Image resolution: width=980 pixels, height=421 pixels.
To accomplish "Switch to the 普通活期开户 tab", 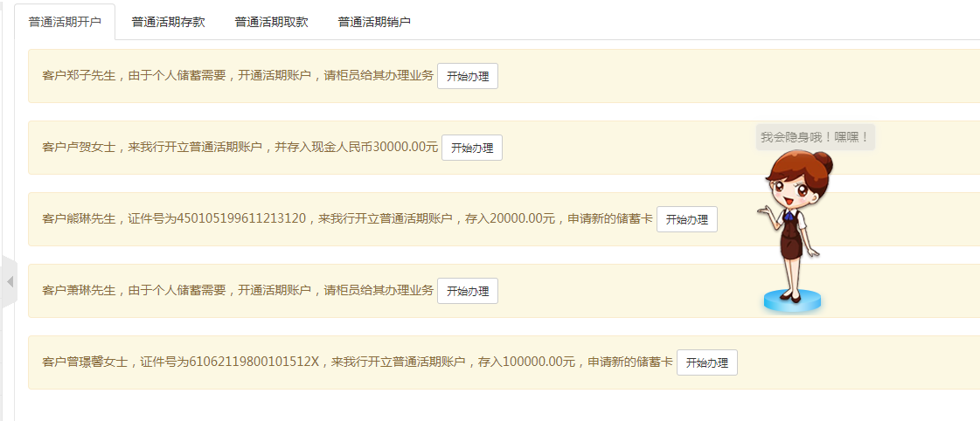I will pos(65,22).
